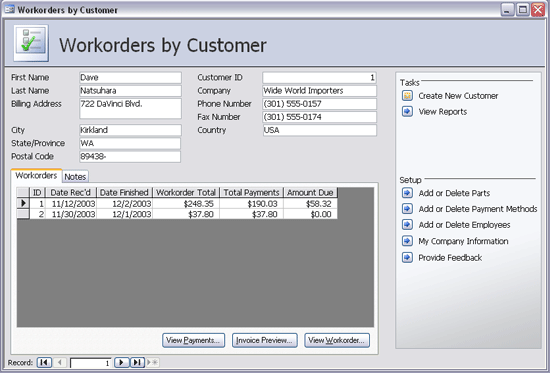Open the My Company Information link
This screenshot has height=373, width=550.
point(463,241)
